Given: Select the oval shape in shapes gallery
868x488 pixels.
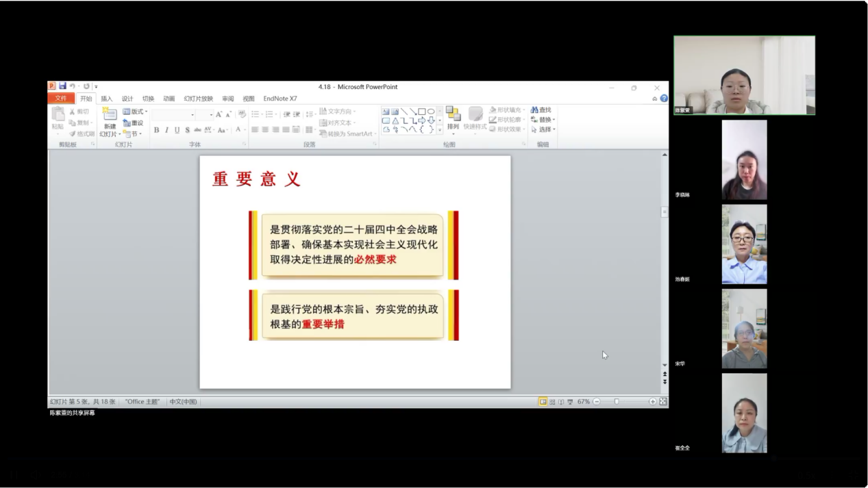Looking at the screenshot, I should click(x=431, y=112).
